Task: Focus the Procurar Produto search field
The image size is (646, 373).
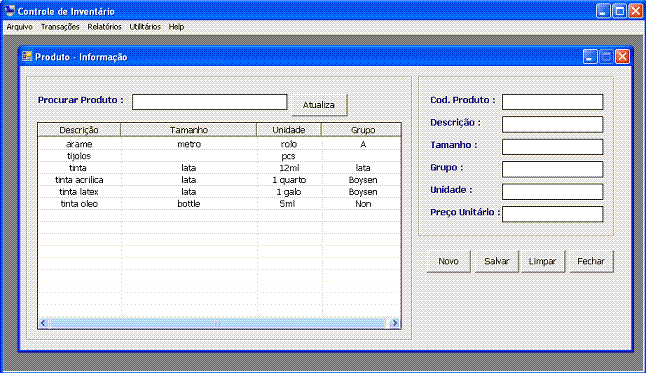Action: coord(209,102)
